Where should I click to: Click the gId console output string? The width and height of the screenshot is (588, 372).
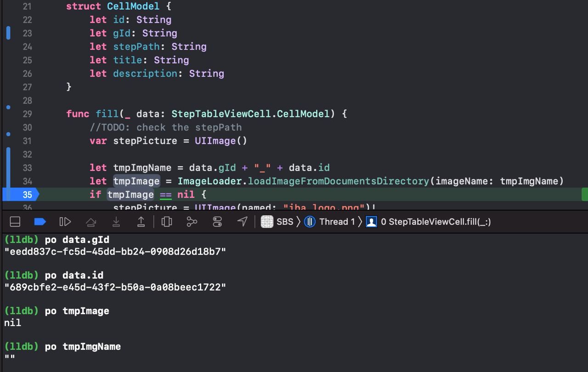tap(115, 252)
